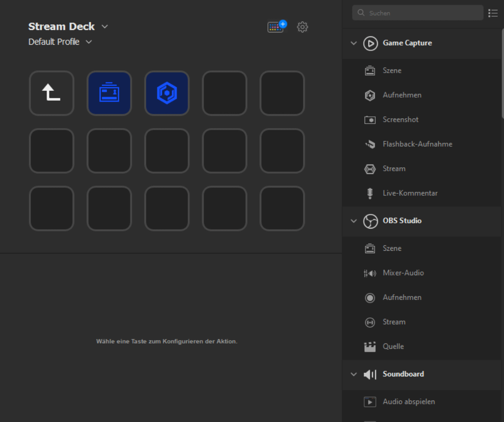Toggle the action list view icon
Image resolution: width=504 pixels, height=422 pixels.
point(493,13)
